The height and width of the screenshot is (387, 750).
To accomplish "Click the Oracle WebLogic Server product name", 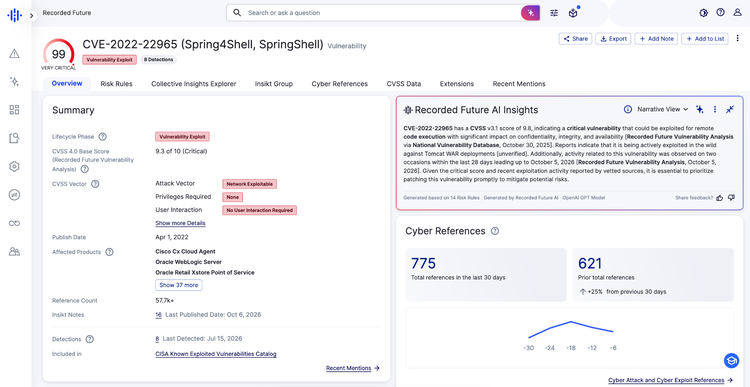I will pos(188,262).
